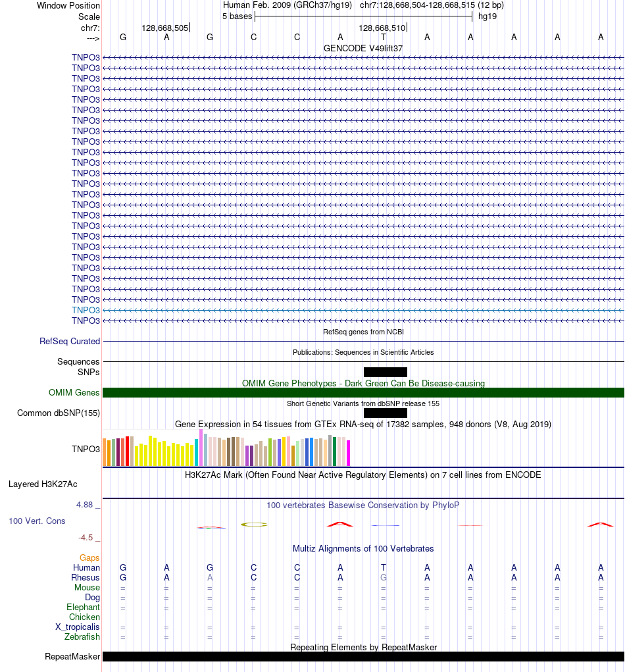The height and width of the screenshot is (672, 625).
Task: Click the "--->" sequence direction label
Action: click(93, 39)
